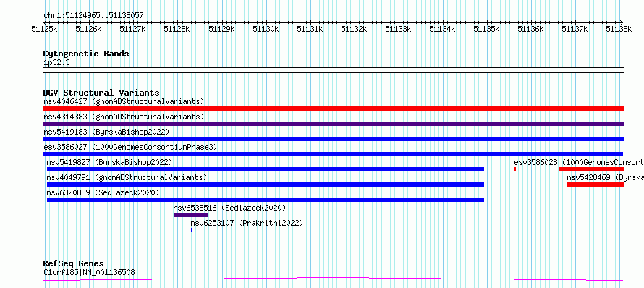The width and height of the screenshot is (644, 288).
Task: Click the 51135k ruler label
Action: coord(486,29)
